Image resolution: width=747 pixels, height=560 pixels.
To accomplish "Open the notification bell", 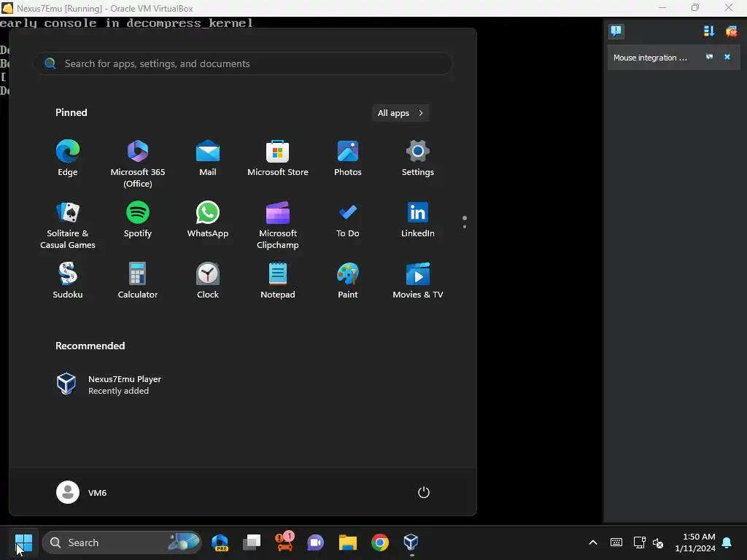I will (x=727, y=542).
